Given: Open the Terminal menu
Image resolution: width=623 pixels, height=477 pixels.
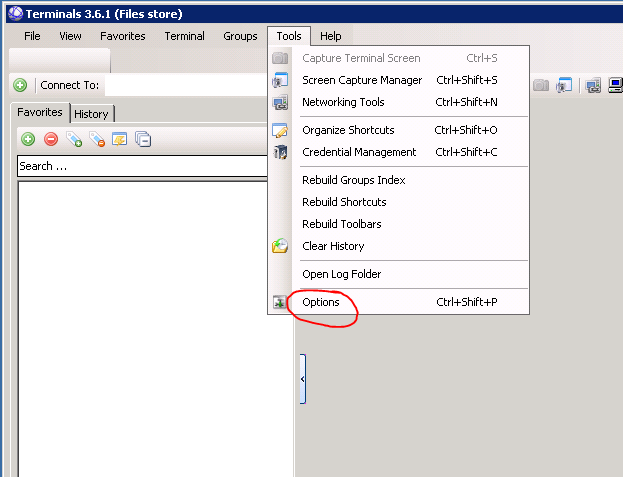Looking at the screenshot, I should coord(184,36).
